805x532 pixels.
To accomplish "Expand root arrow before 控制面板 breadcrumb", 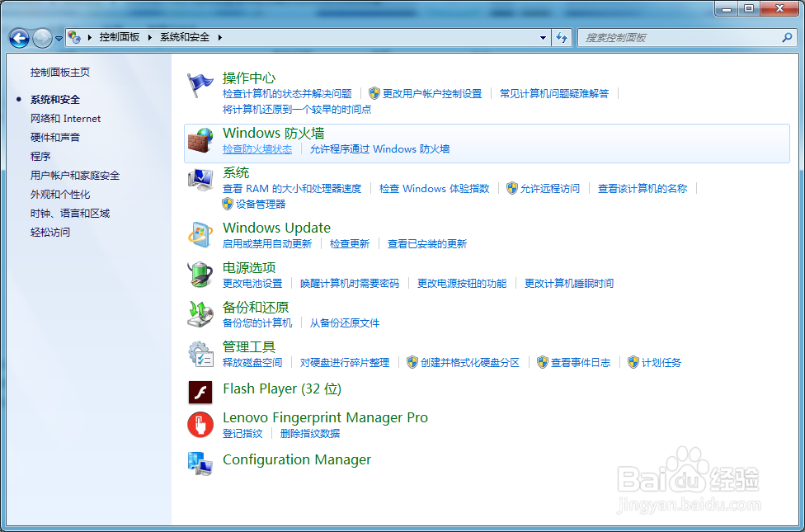I will coord(90,37).
